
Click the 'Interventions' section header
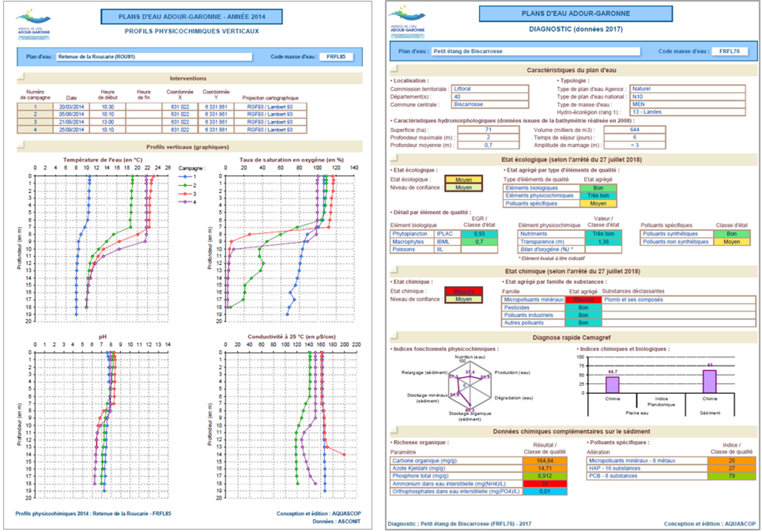pos(189,78)
